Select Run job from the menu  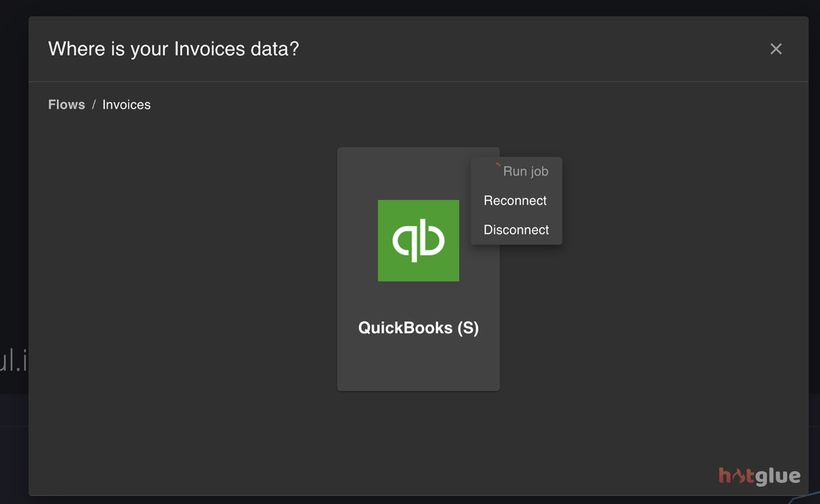tap(516, 171)
